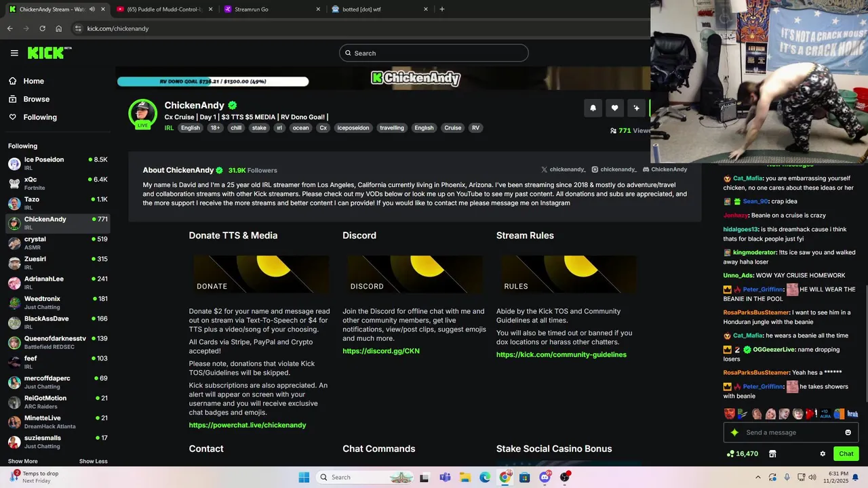Image resolution: width=868 pixels, height=488 pixels.
Task: Click the heart follow button
Action: coord(615,108)
